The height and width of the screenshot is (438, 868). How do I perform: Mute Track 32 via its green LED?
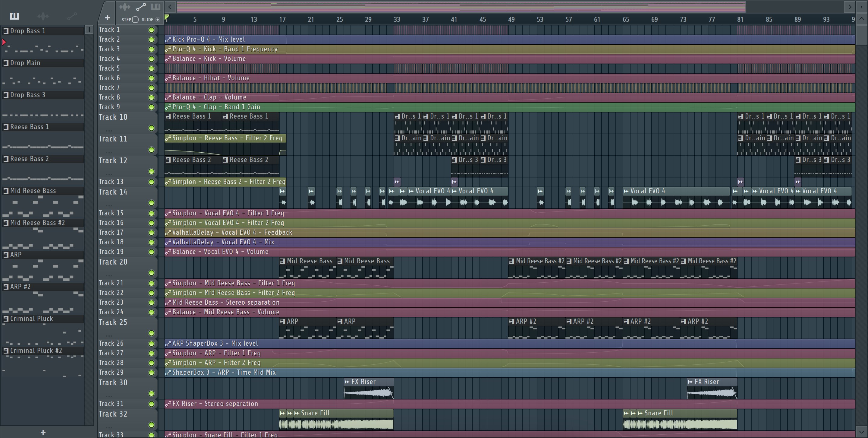152,425
